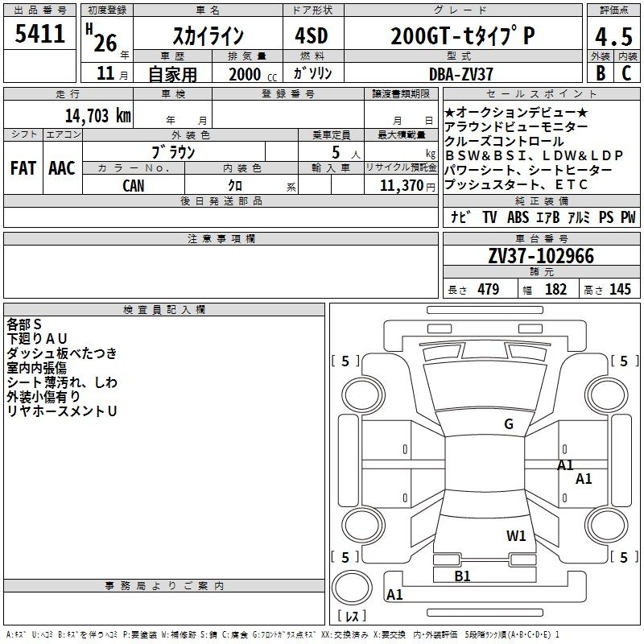The height and width of the screenshot is (644, 644).
Task: Click registration month 11月
Action: click(113, 74)
